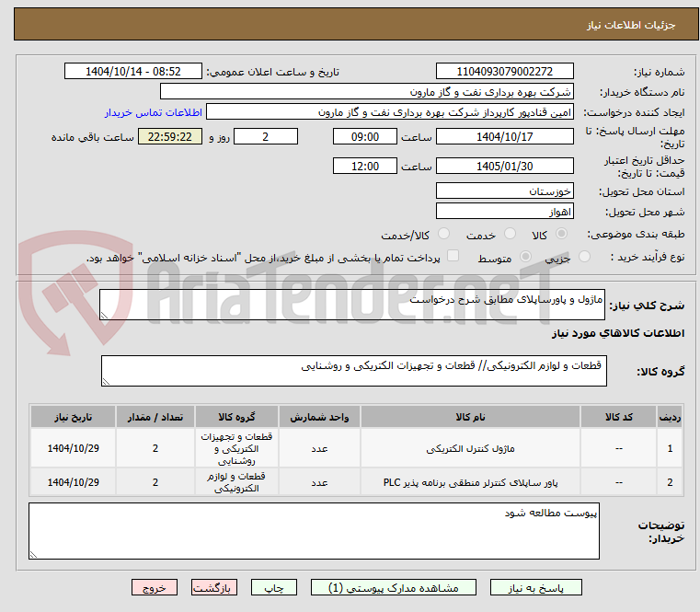Click the قطعات و تجهیزات الکتریکی و روشنایی cell
This screenshot has height=612, width=700.
point(236,448)
